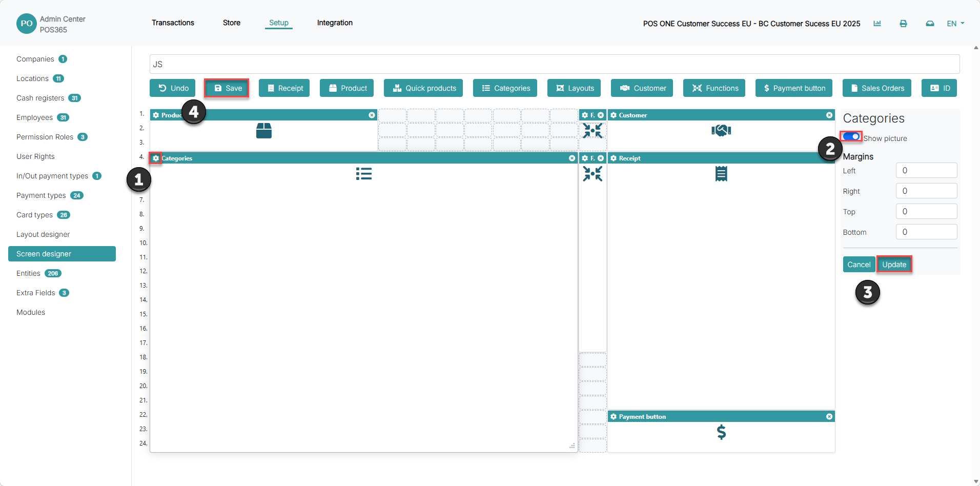Add a Product widget from toolbar
Viewport: 980px width, 486px height.
tap(347, 88)
